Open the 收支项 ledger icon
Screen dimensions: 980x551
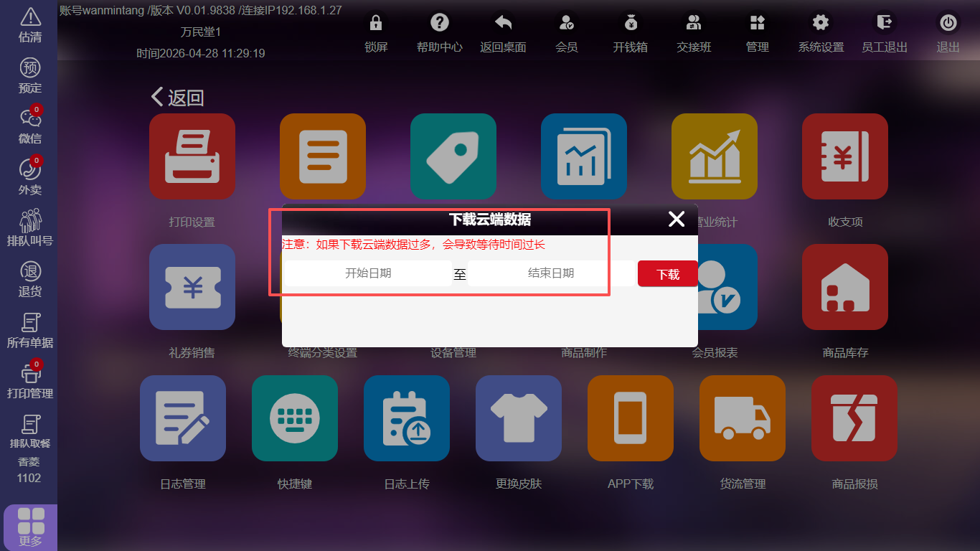point(844,156)
